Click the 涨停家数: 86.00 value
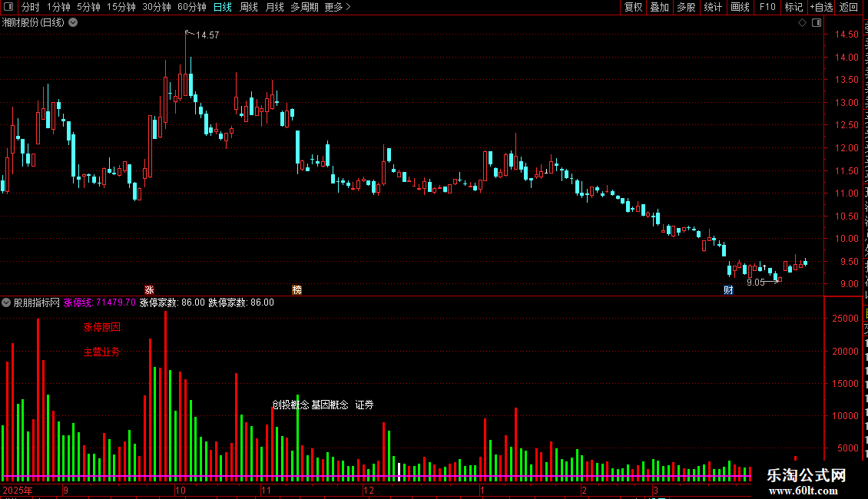This screenshot has width=868, height=499. pyautogui.click(x=172, y=302)
